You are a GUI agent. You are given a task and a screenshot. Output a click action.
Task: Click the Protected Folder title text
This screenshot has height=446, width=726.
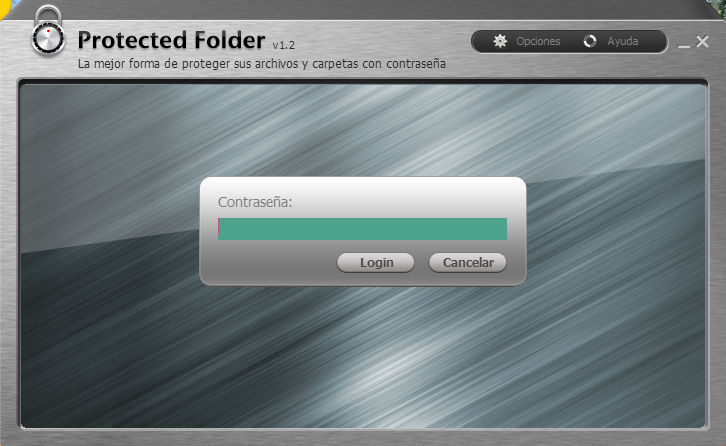171,40
